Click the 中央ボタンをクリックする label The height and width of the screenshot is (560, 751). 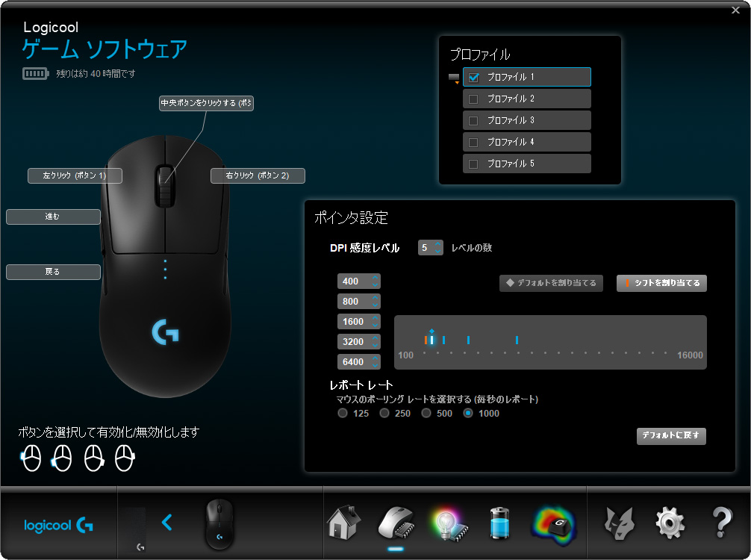206,103
